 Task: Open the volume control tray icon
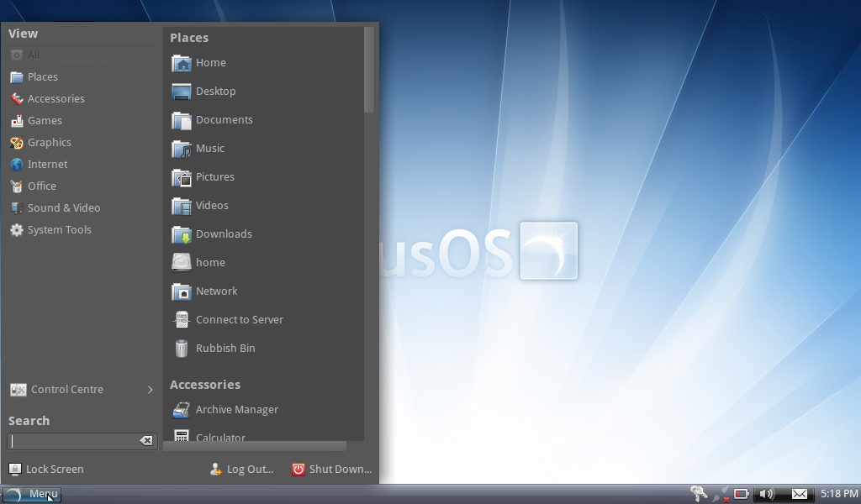(x=767, y=494)
